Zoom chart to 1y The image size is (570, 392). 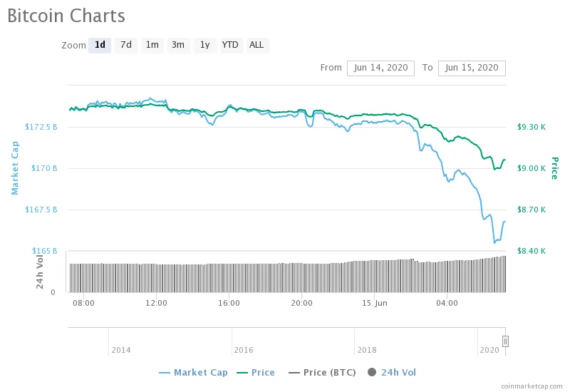pos(204,45)
